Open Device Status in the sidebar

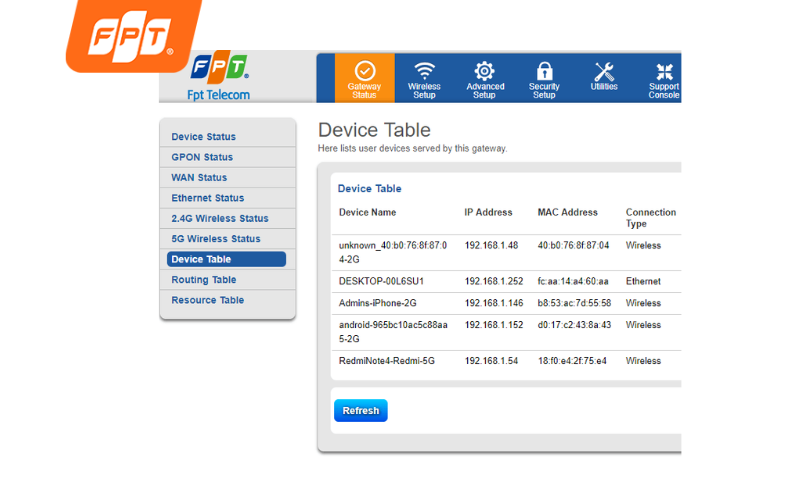click(x=204, y=137)
